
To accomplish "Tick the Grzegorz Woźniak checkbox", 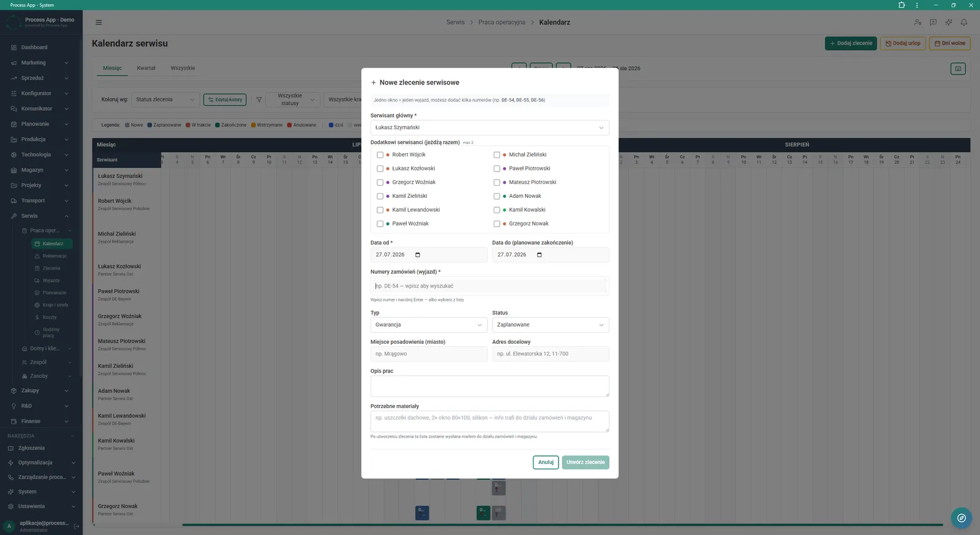I will click(x=380, y=183).
